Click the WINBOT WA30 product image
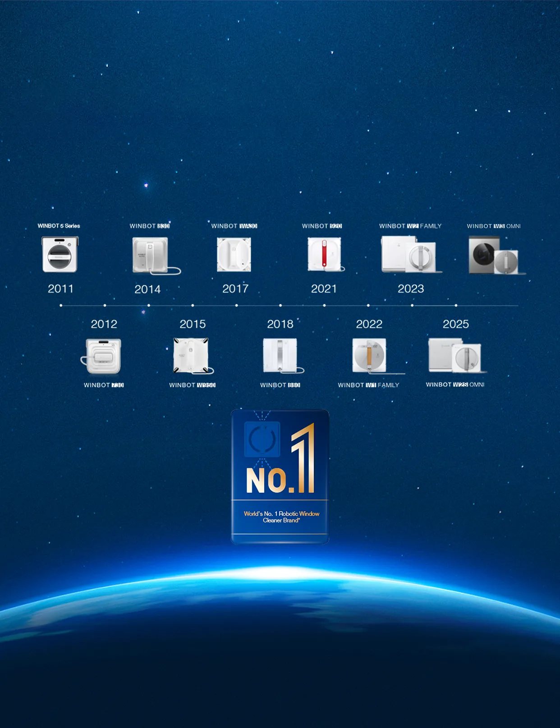Viewport: 560px width, 728px height. click(x=234, y=255)
